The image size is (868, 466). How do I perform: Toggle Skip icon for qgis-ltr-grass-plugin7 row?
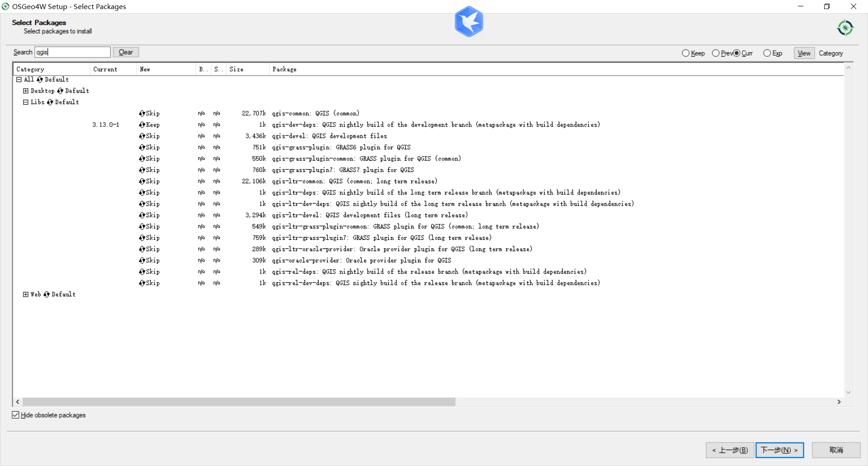[142, 238]
